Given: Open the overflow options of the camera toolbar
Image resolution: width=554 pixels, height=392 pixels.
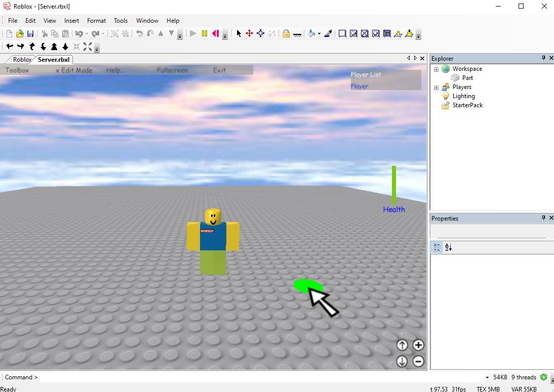Looking at the screenshot, I should click(97, 48).
